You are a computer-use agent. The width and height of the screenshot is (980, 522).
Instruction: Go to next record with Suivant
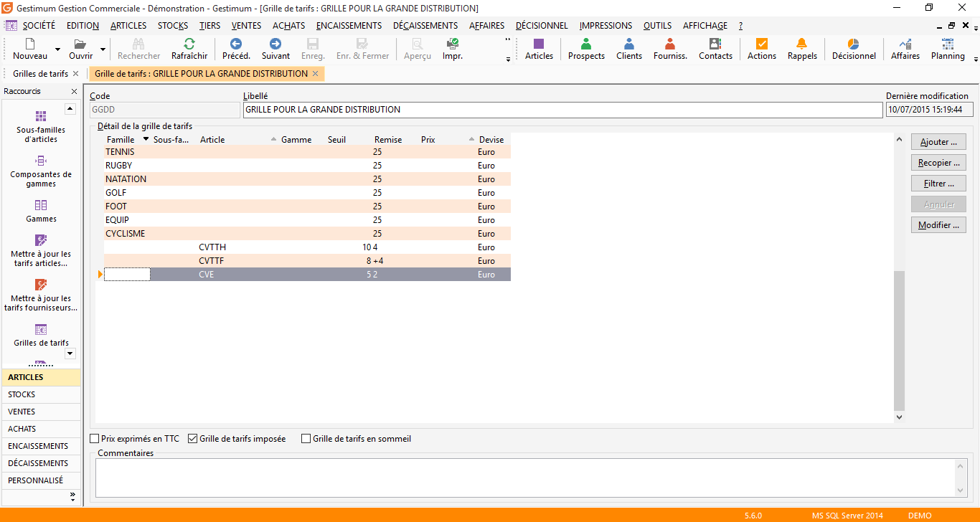(275, 49)
